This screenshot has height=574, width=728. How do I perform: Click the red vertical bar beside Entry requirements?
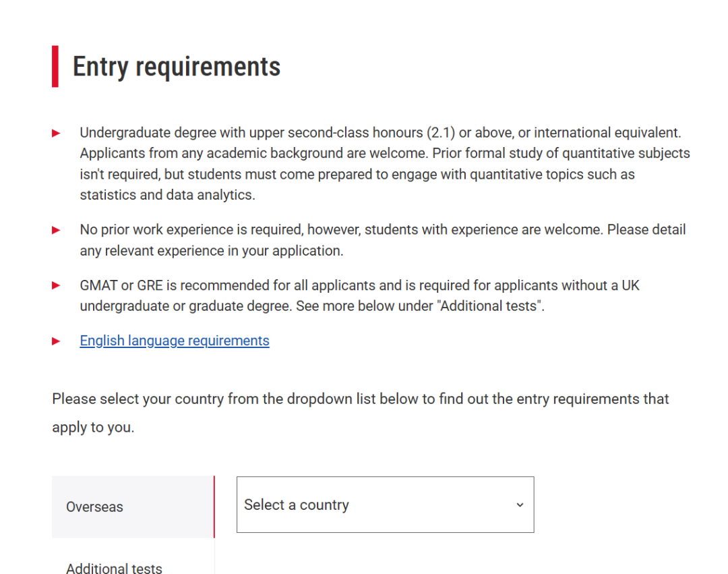click(55, 66)
